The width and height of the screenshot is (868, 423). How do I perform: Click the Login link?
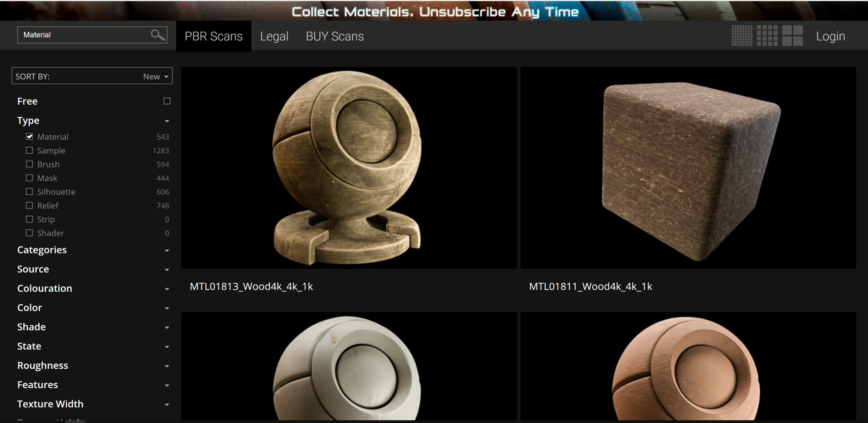[830, 36]
